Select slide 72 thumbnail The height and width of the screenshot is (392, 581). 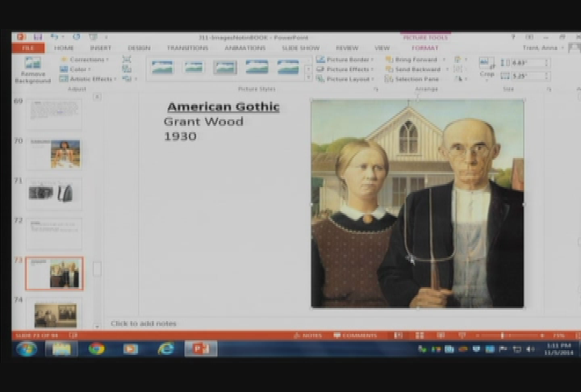(x=54, y=233)
